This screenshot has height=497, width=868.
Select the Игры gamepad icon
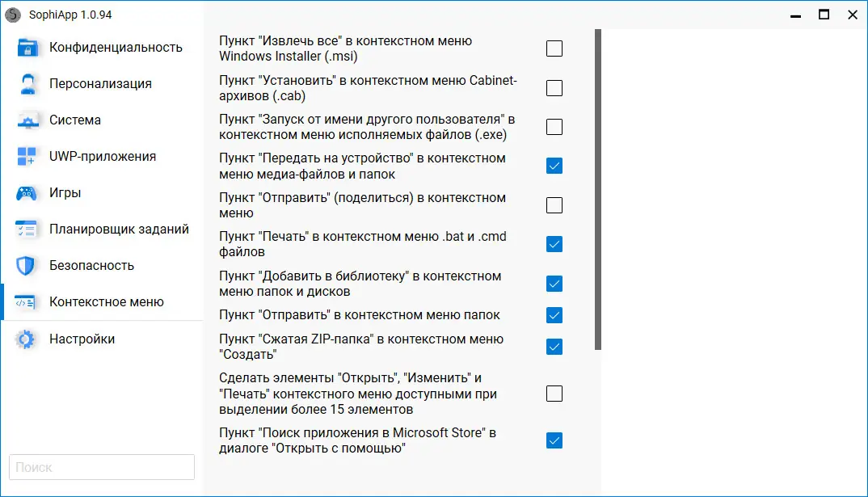[x=25, y=192]
